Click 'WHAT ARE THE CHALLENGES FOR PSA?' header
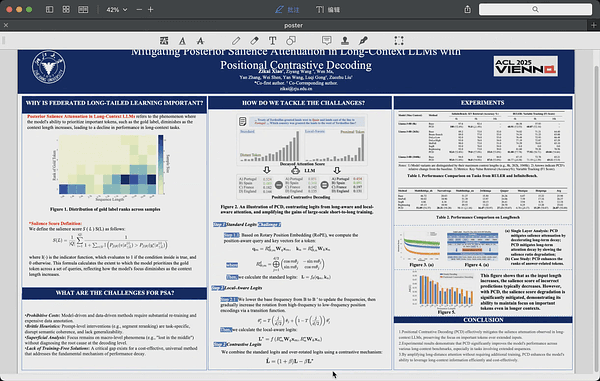This screenshot has height=381, width=600. point(115,293)
